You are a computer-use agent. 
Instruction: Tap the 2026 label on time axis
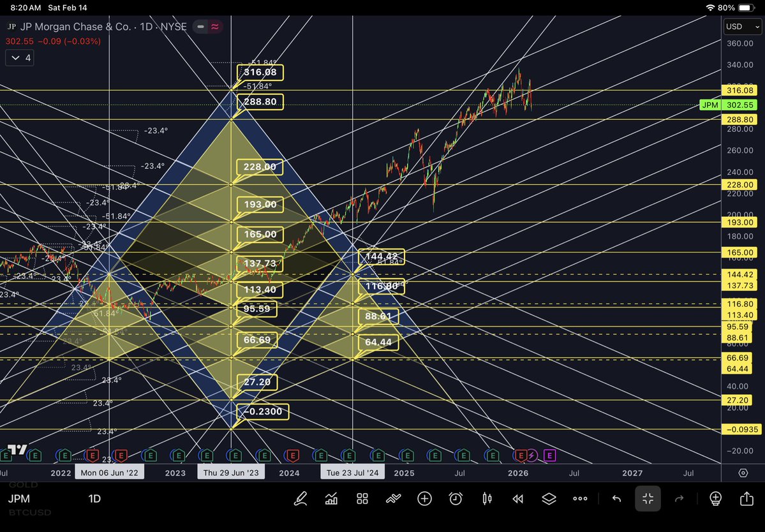[517, 473]
